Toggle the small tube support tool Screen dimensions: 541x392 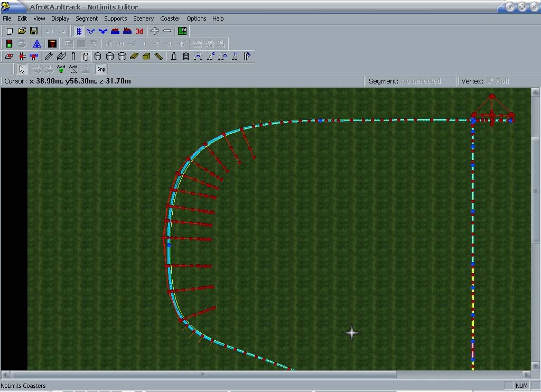coord(86,56)
